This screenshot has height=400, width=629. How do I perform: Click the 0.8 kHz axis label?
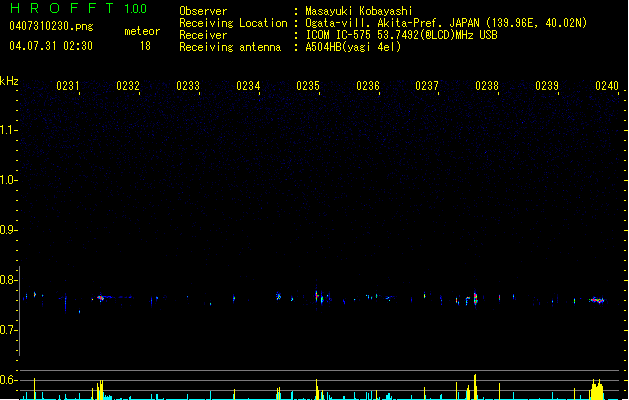[x=8, y=280]
